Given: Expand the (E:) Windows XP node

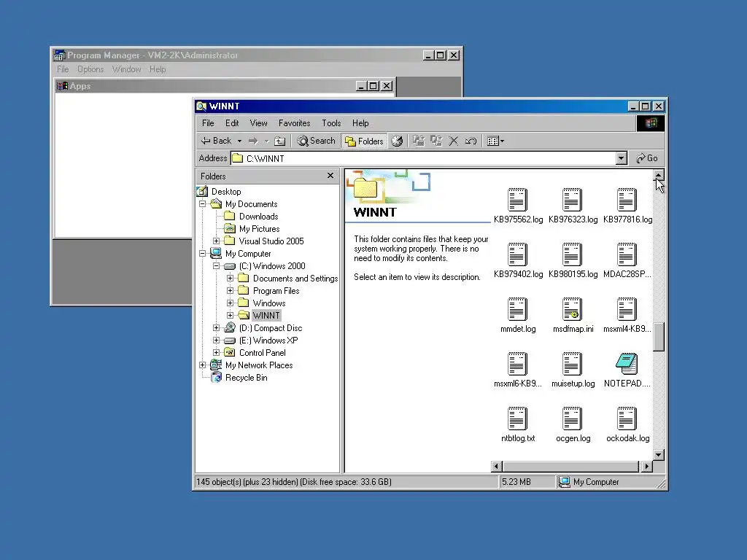Looking at the screenshot, I should click(216, 340).
